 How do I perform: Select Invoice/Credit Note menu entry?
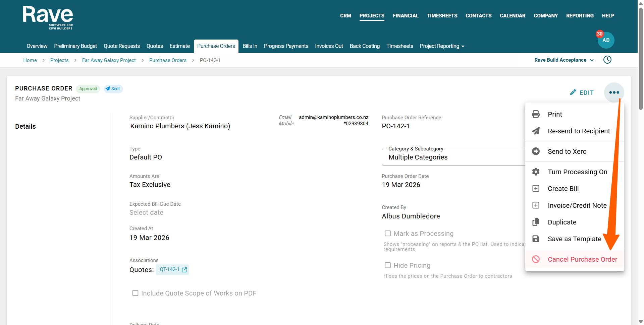tap(575, 205)
